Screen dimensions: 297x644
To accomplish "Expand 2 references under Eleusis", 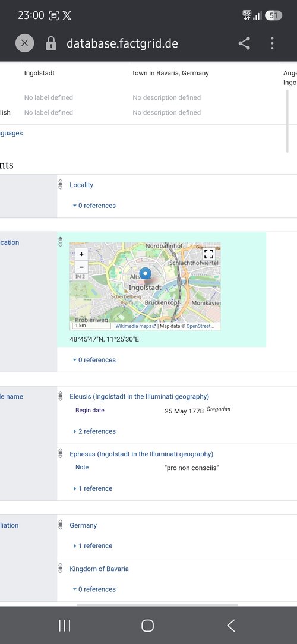I will pyautogui.click(x=94, y=431).
